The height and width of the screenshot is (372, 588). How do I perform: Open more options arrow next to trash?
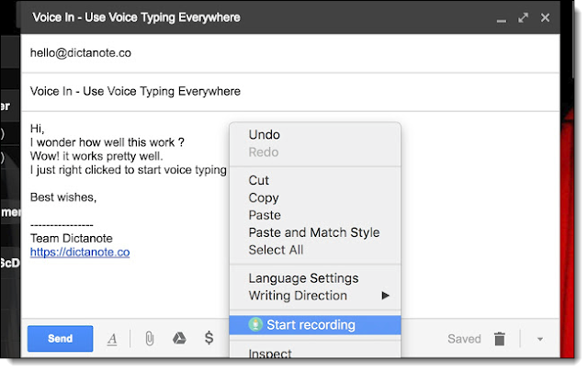pyautogui.click(x=539, y=339)
